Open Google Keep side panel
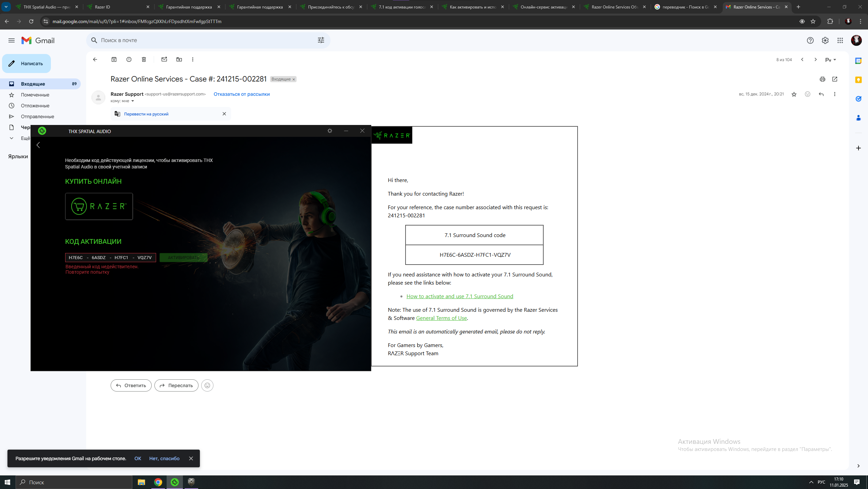Viewport: 868px width, 489px height. tap(858, 80)
